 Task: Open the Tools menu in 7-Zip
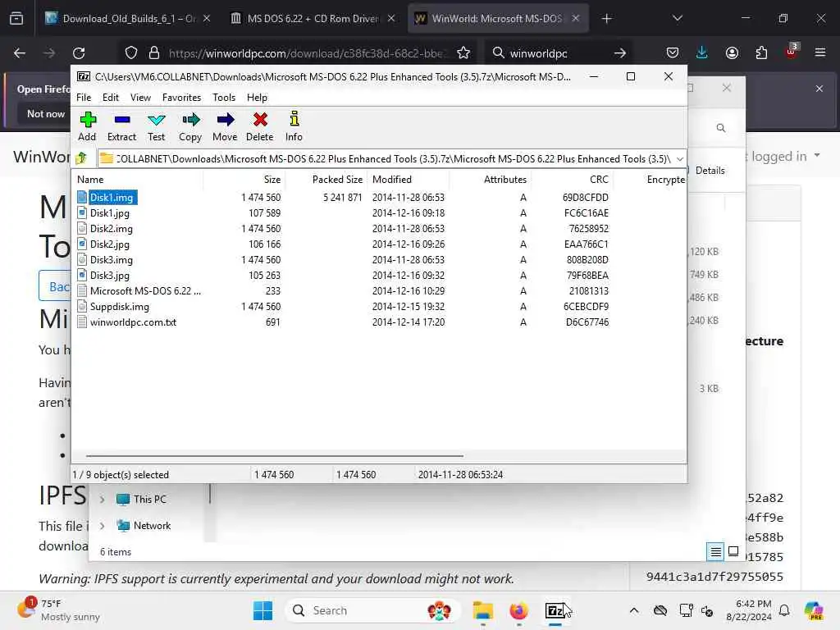(224, 98)
